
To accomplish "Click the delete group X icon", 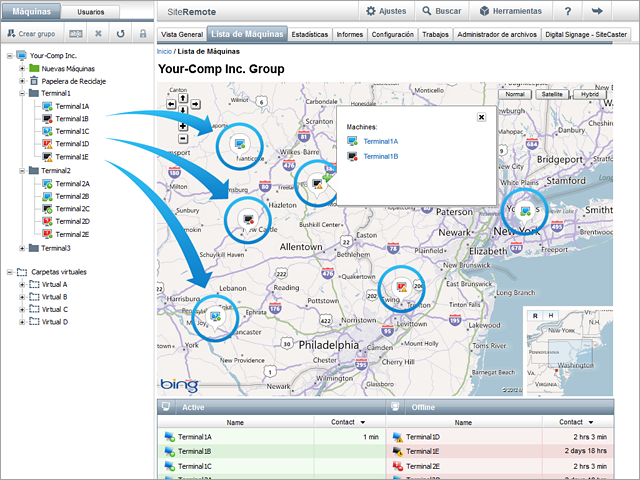I will click(x=98, y=33).
